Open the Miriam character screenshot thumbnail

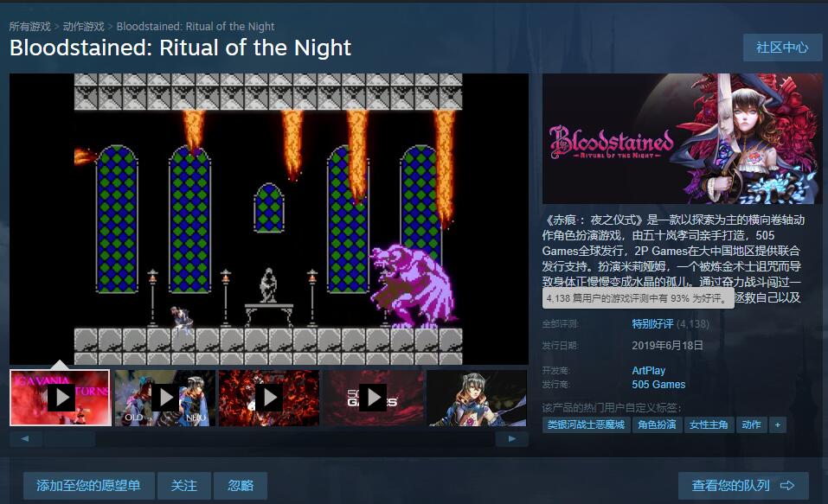pos(477,398)
